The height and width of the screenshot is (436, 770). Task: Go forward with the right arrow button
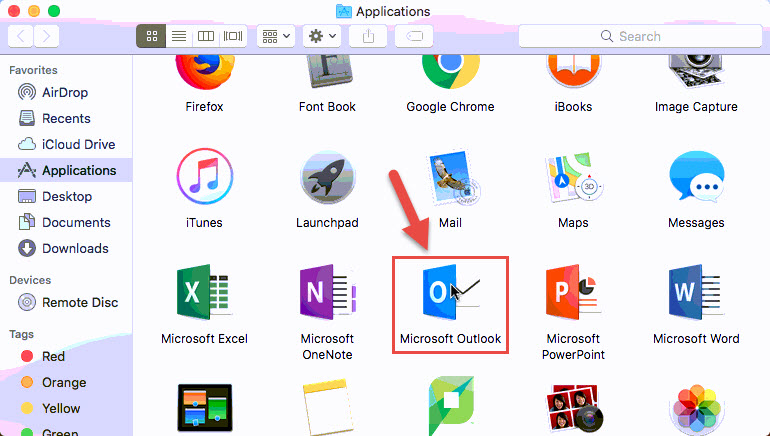click(46, 36)
